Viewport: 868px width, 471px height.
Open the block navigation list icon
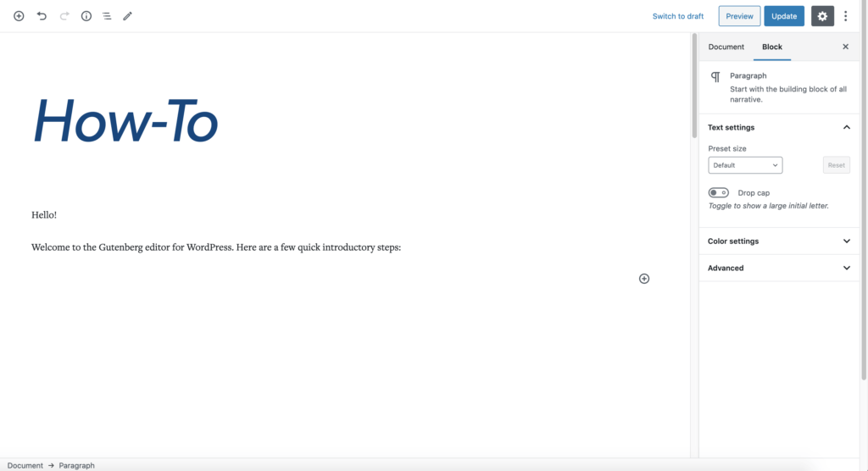click(x=107, y=16)
